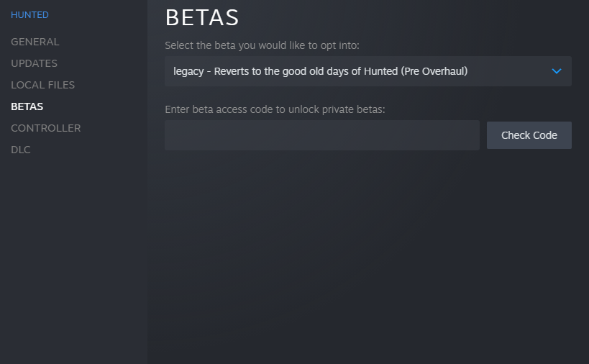
Task: Click the 'Select the beta you would like' label
Action: point(262,45)
